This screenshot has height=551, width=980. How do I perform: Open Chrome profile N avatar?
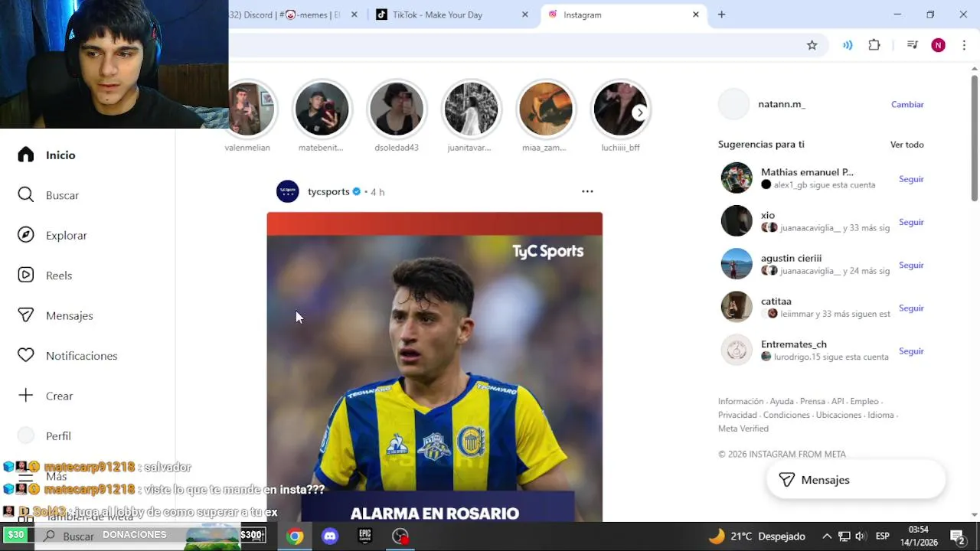pos(938,45)
